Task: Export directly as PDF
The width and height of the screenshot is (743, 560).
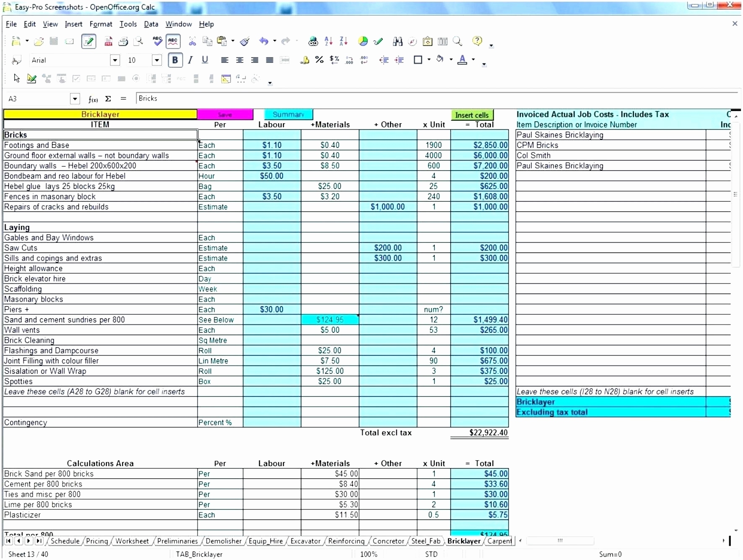Action: [109, 41]
